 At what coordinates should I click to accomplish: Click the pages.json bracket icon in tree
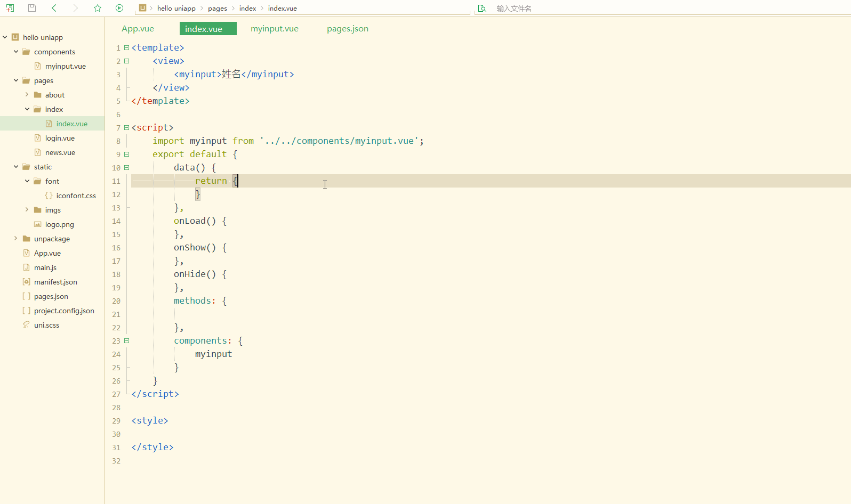(x=26, y=296)
